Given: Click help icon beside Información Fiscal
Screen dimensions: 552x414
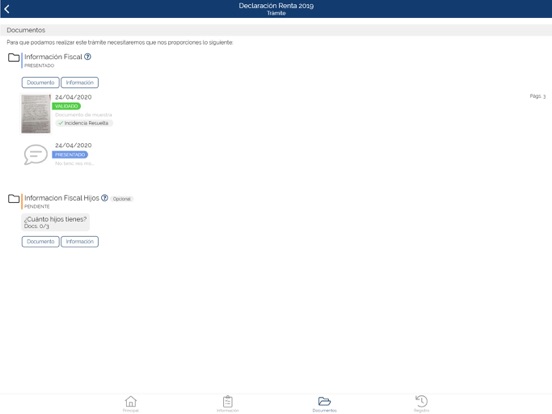Looking at the screenshot, I should (88, 57).
